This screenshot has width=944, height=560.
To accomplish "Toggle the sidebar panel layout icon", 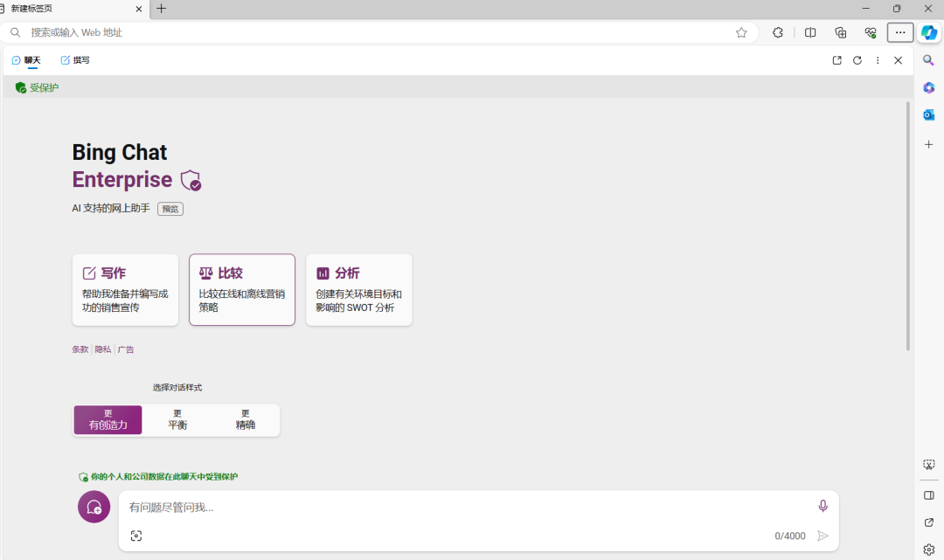I will pos(929,495).
